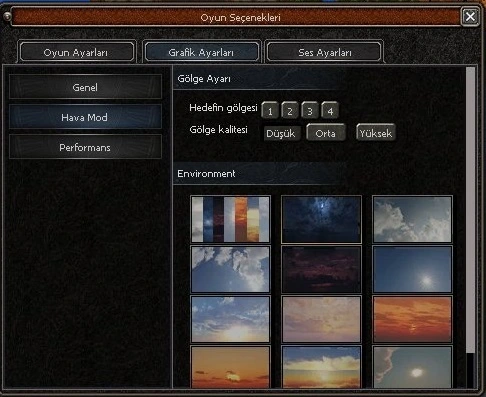486x397 pixels.
Task: Set target shadow level to 1
Action: click(270, 110)
